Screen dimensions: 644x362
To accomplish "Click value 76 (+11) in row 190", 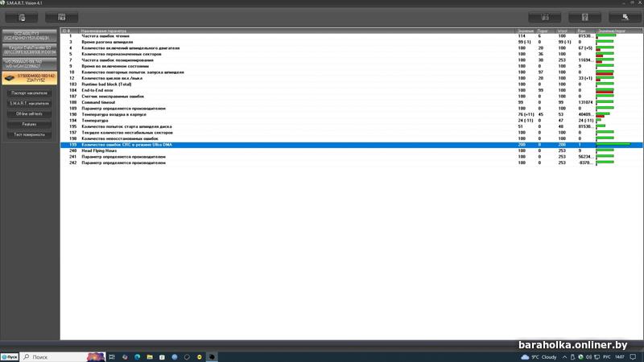I will [526, 114].
